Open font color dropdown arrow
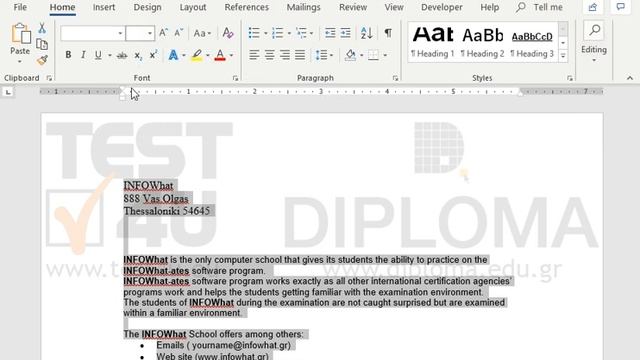Image resolution: width=640 pixels, height=360 pixels. [231, 56]
